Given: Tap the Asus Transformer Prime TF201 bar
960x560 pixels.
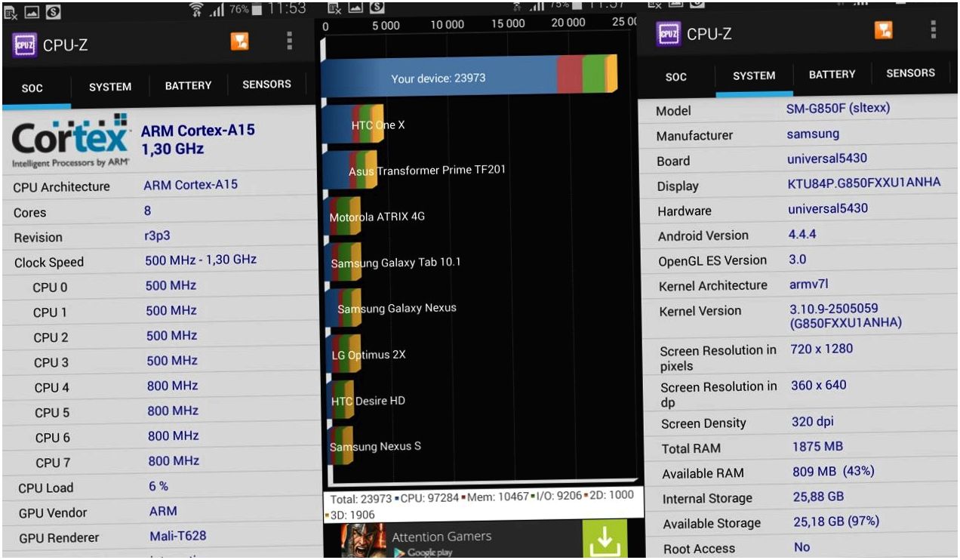Looking at the screenshot, I should pos(349,171).
